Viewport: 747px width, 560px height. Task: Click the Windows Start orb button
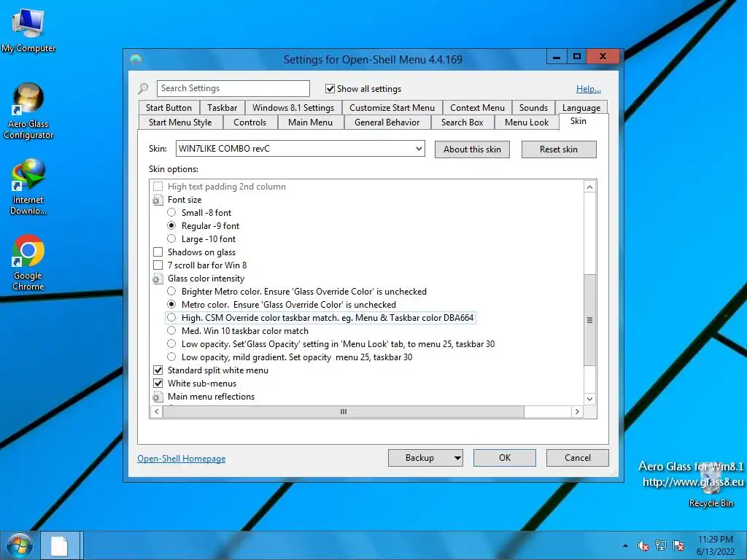(18, 545)
